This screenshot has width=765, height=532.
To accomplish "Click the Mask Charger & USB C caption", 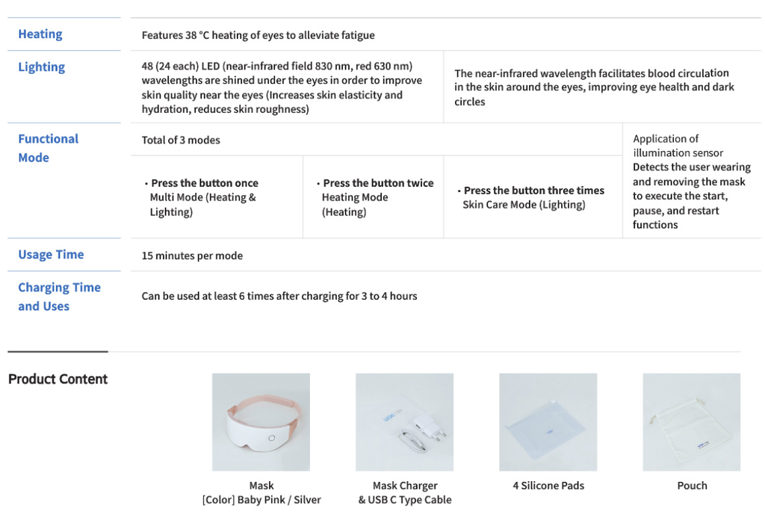I will (405, 492).
